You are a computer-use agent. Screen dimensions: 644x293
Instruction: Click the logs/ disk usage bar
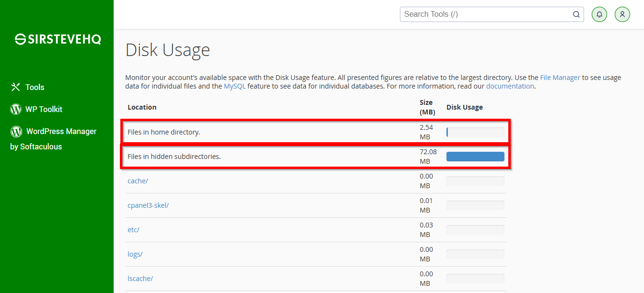coord(475,254)
